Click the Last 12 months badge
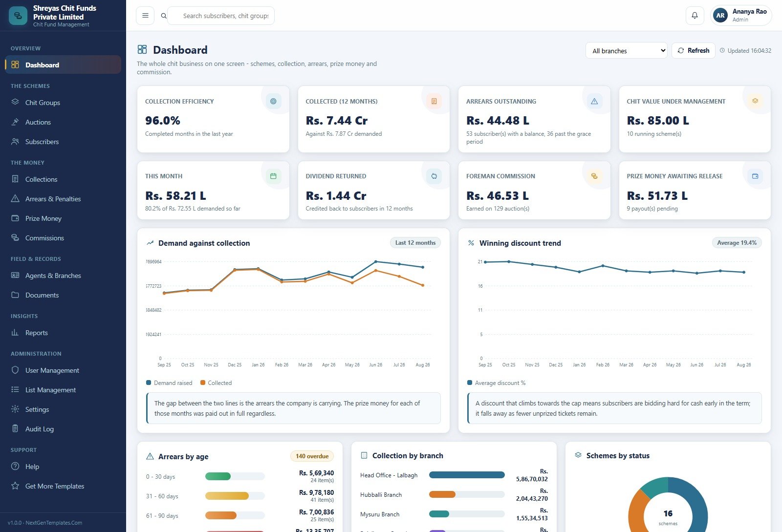Viewport: 782px width, 532px height. tap(415, 243)
